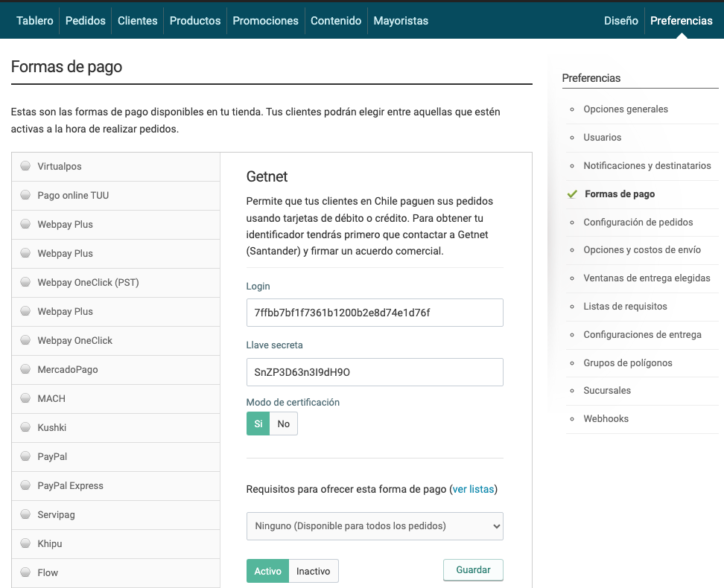Screen dimensions: 724x588
Task: Click the Llave secreta input field
Action: point(375,372)
